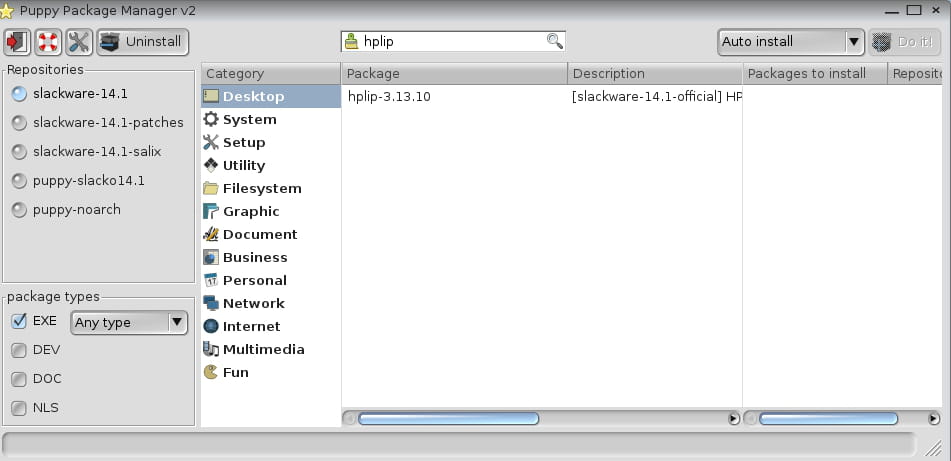
Task: Click the slackware-14.1-official description cell
Action: pos(656,96)
